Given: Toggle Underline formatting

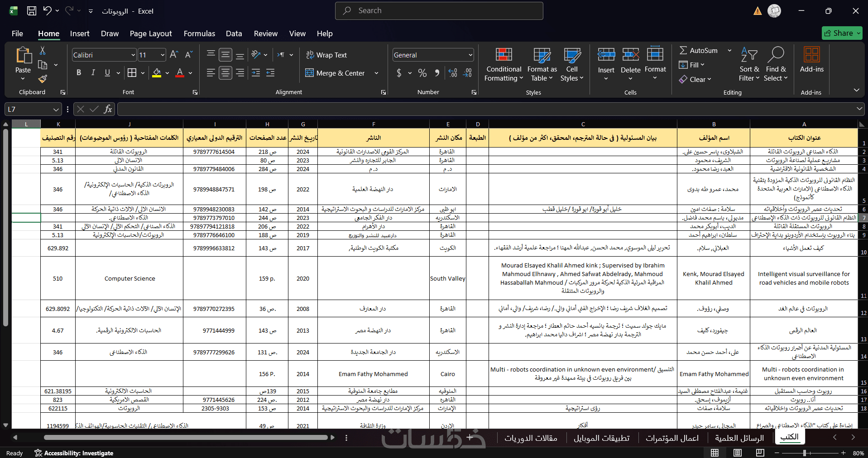Looking at the screenshot, I should coord(107,73).
